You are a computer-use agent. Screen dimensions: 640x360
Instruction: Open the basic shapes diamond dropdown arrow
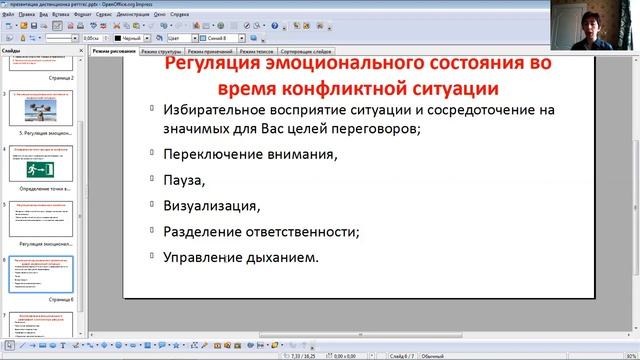(x=111, y=345)
